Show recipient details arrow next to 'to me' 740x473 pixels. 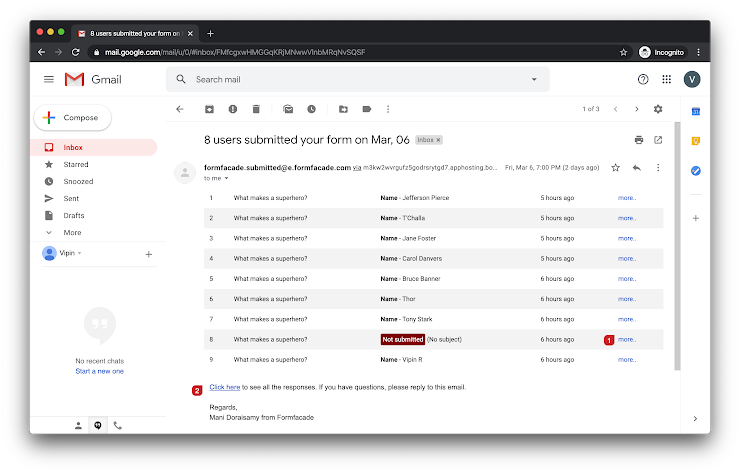(227, 178)
